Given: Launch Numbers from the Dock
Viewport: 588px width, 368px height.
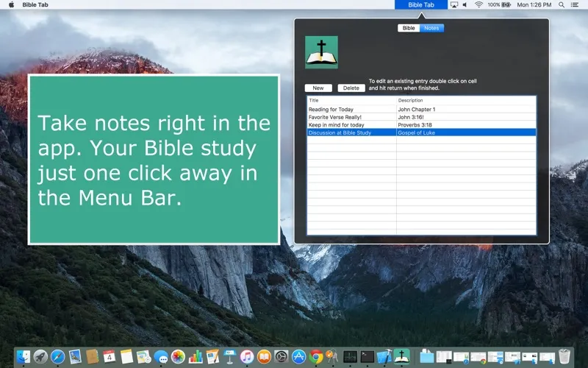Looking at the screenshot, I should (x=196, y=357).
